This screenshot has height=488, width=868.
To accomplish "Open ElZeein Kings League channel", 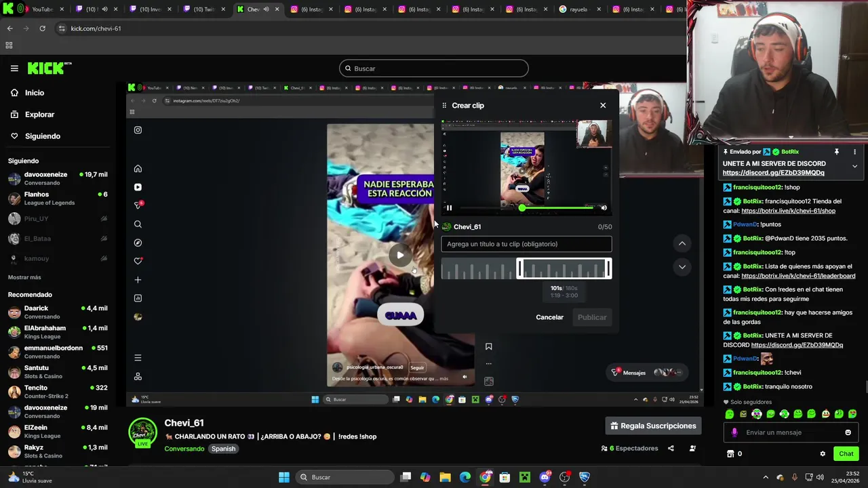I will 58,432.
